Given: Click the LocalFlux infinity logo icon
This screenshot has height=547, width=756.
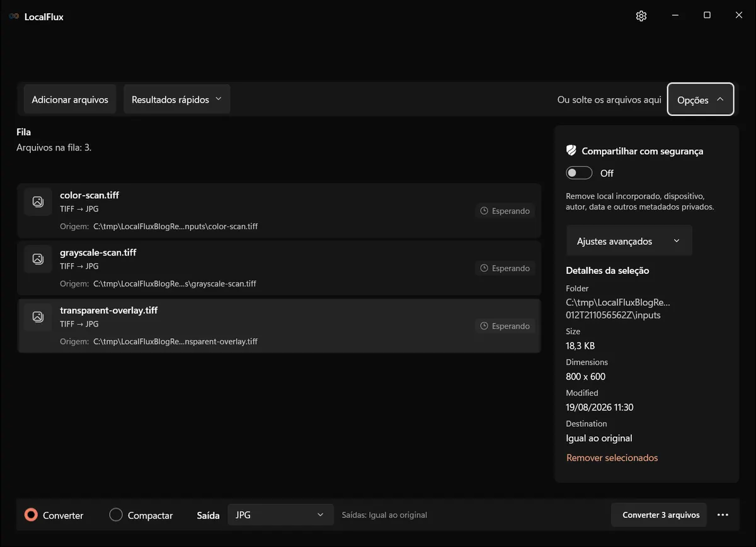Looking at the screenshot, I should coord(14,16).
